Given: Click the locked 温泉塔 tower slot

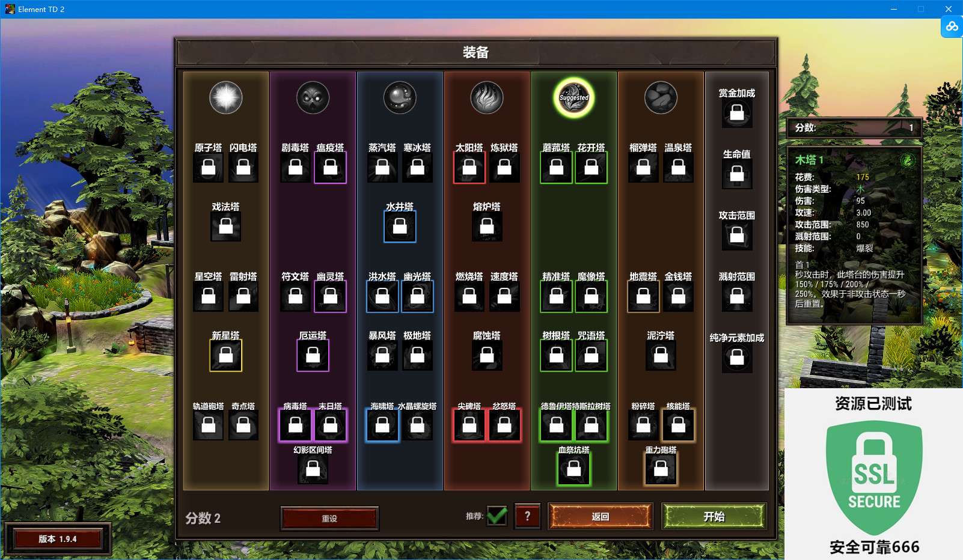Looking at the screenshot, I should [x=678, y=168].
